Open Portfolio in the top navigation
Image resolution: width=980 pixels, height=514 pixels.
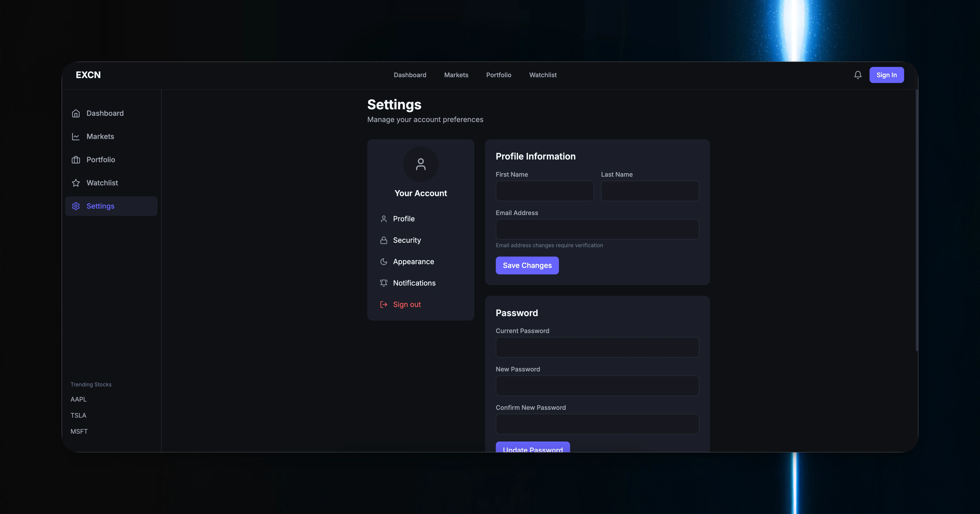tap(498, 75)
